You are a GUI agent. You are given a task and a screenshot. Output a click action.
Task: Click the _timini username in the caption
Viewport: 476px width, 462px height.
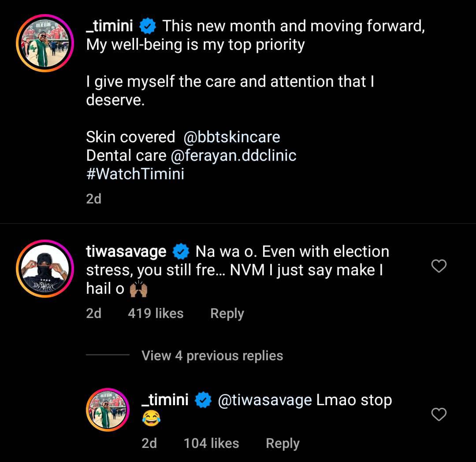click(110, 26)
